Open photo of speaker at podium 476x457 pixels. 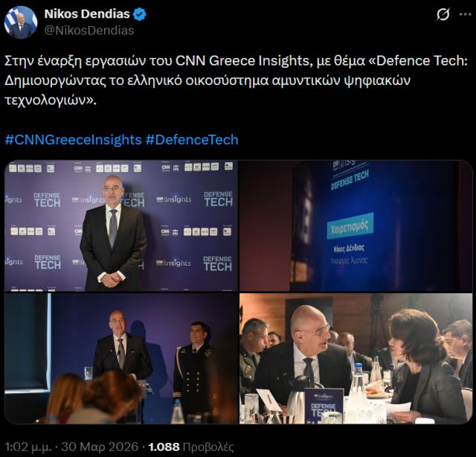(x=121, y=359)
